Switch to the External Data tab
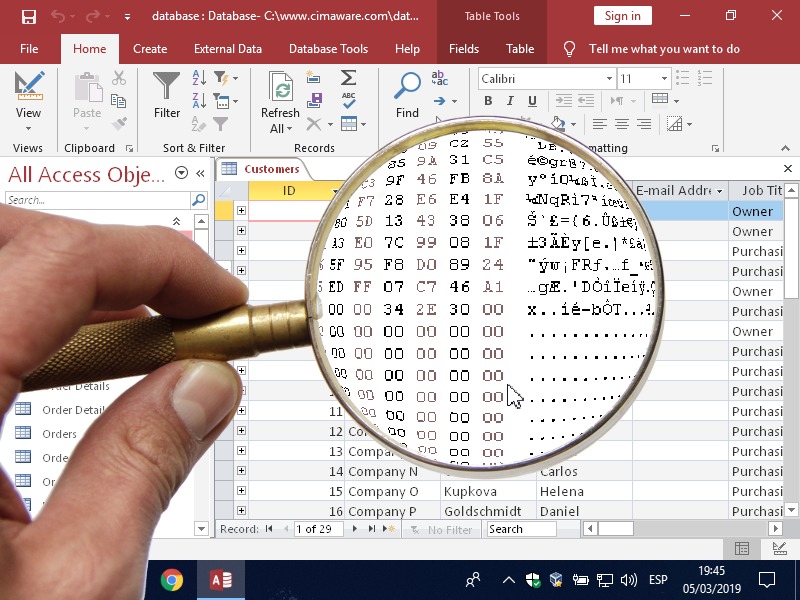Screen dimensions: 800x600 (x=228, y=49)
